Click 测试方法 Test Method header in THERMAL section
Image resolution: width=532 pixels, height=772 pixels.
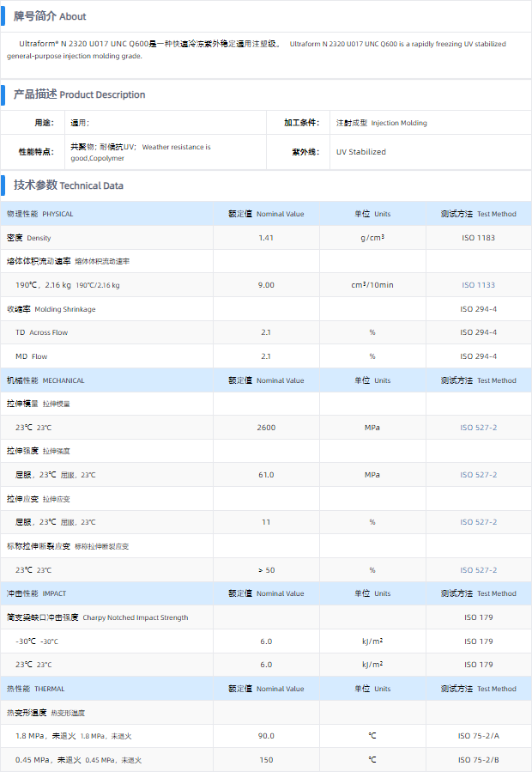[478, 689]
